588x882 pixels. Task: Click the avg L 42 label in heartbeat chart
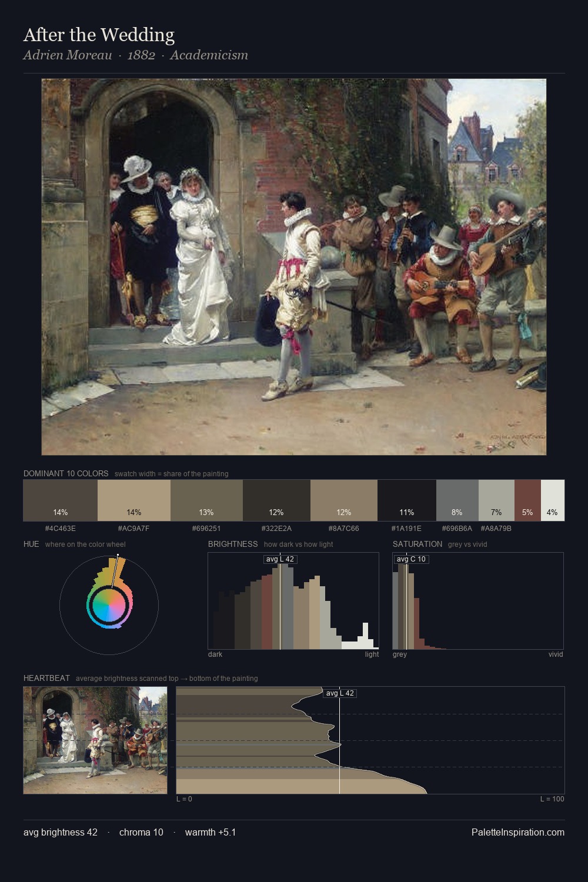[340, 693]
